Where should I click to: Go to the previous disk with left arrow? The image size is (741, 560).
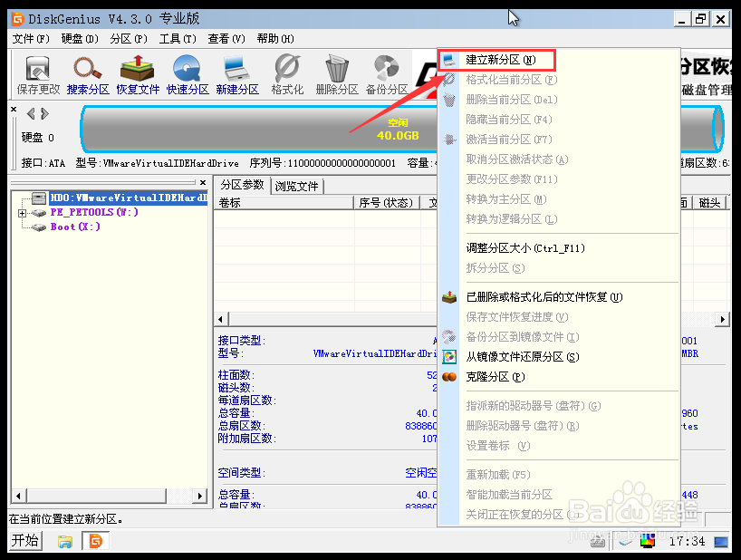(31, 114)
